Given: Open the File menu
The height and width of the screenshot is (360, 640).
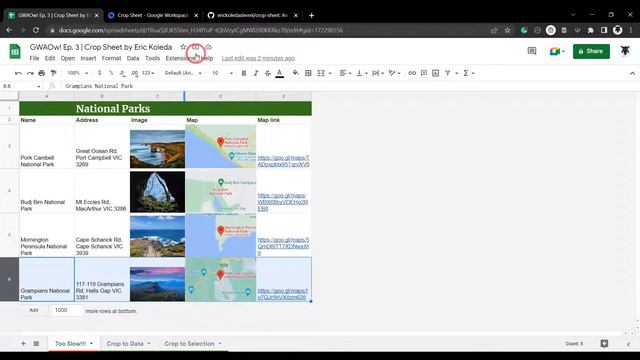Looking at the screenshot, I should (34, 58).
